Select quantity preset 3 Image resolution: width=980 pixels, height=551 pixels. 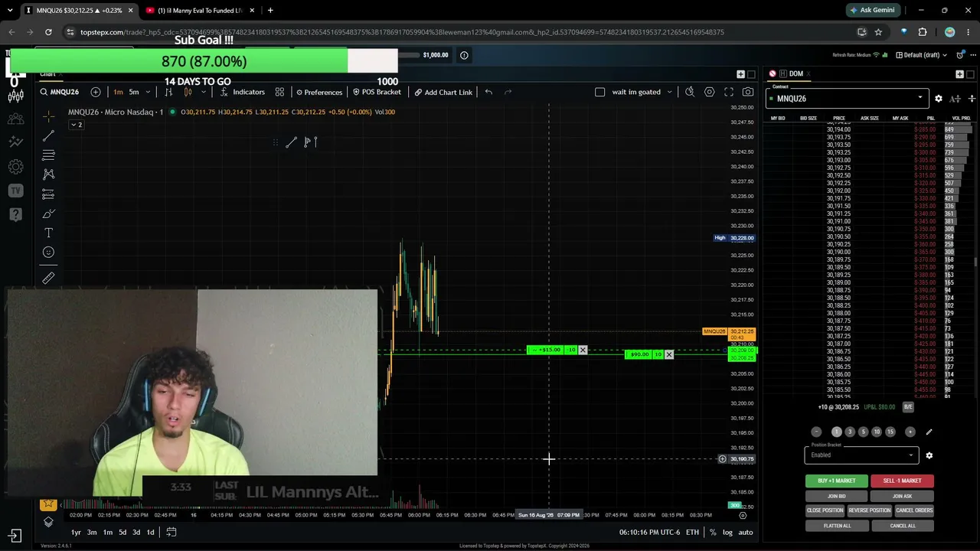point(850,432)
